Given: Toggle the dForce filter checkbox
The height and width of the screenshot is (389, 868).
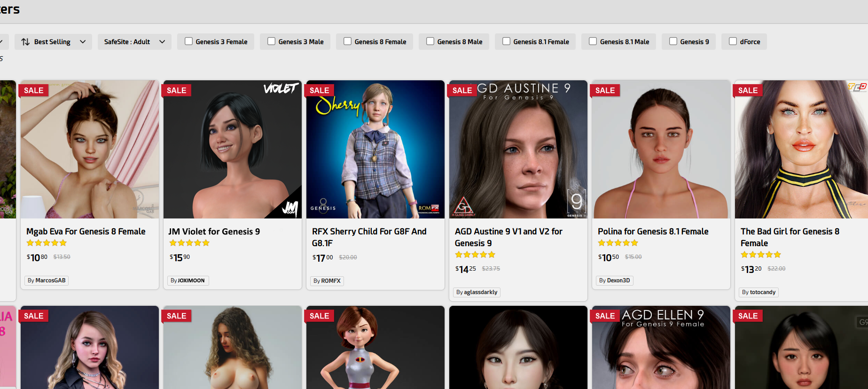Looking at the screenshot, I should click(x=733, y=41).
